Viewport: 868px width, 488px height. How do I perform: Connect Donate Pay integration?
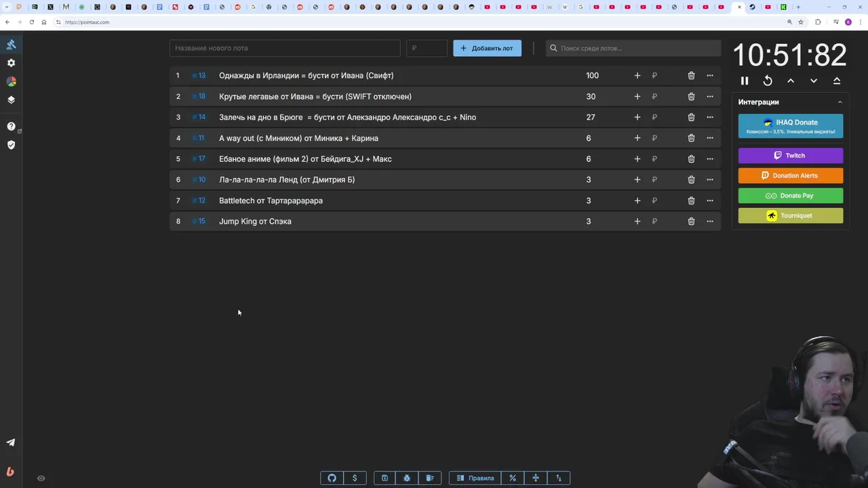[x=791, y=195]
